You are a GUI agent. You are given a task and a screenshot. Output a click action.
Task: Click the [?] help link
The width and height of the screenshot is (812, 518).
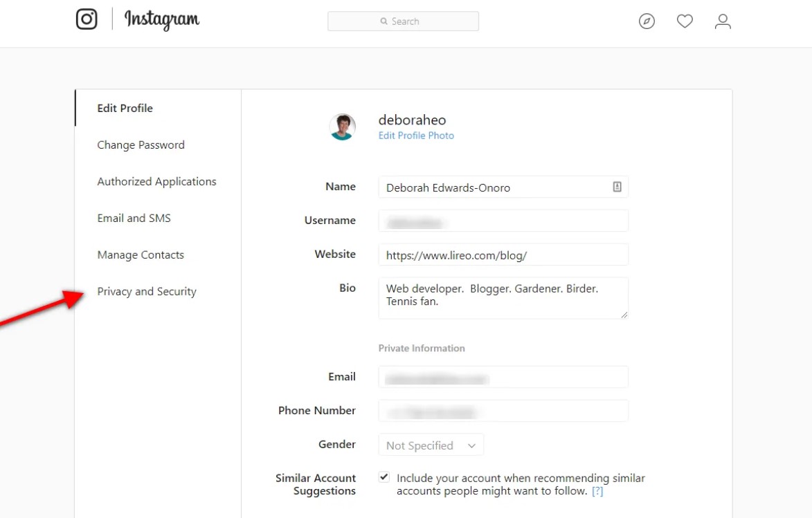point(597,491)
